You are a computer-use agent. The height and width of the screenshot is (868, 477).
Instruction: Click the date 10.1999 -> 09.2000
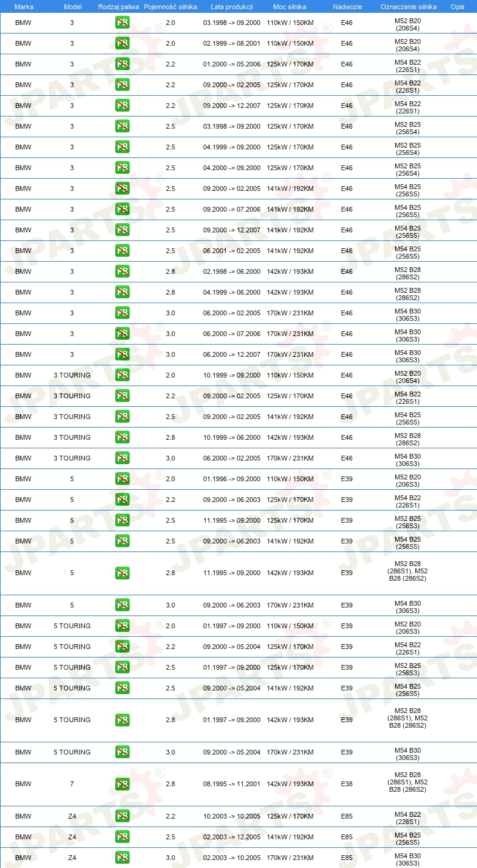tap(232, 375)
